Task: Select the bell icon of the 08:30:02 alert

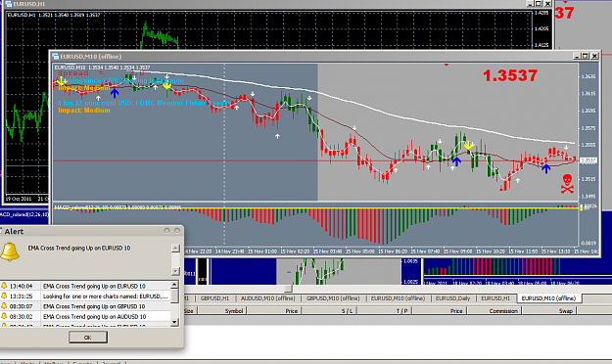Action: click(4, 316)
